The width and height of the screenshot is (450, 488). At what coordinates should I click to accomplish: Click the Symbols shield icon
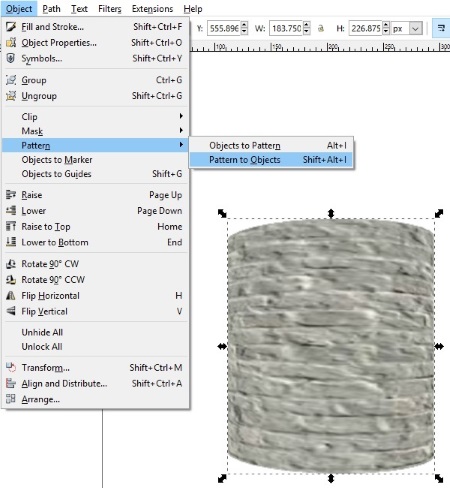point(11,58)
